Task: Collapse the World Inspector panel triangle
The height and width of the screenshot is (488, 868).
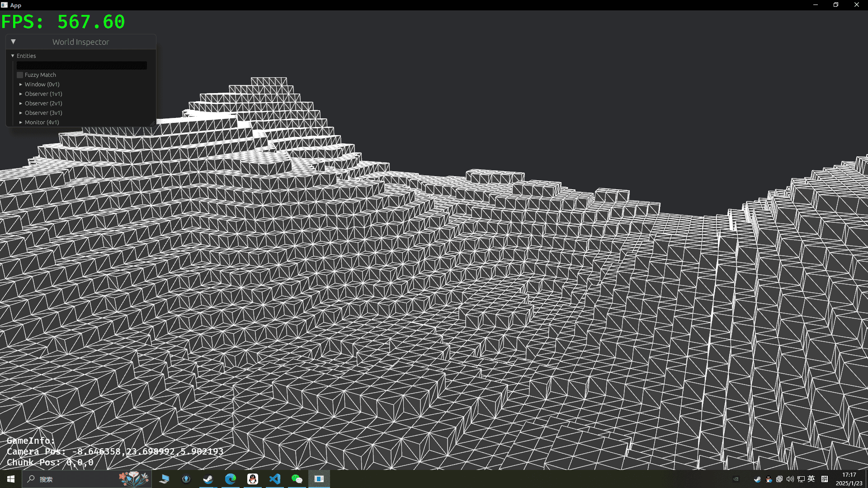Action: pyautogui.click(x=13, y=42)
